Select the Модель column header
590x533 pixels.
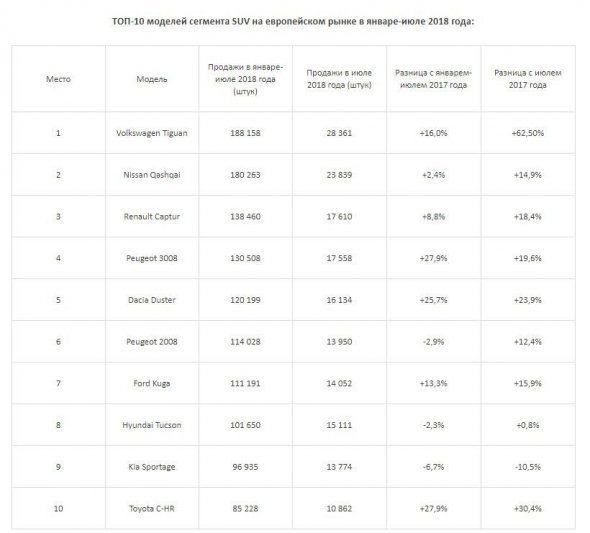pos(152,79)
